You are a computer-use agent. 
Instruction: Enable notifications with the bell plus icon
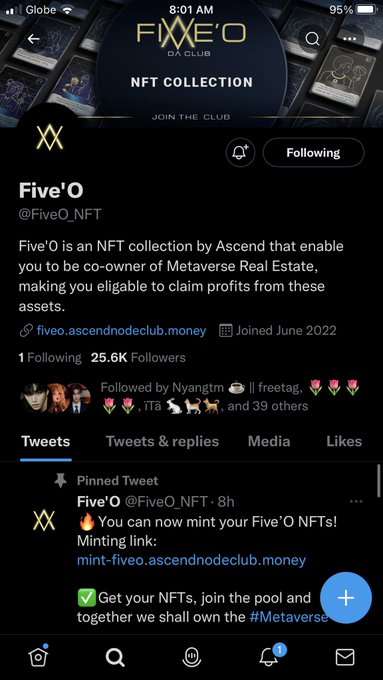point(241,153)
